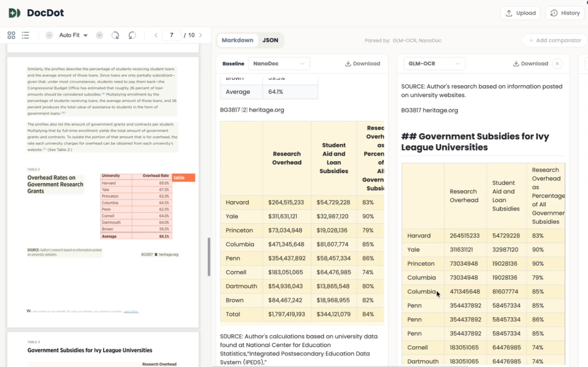This screenshot has width=588, height=367.
Task: Close the GLM-OCR comparator panel
Action: pyautogui.click(x=557, y=64)
